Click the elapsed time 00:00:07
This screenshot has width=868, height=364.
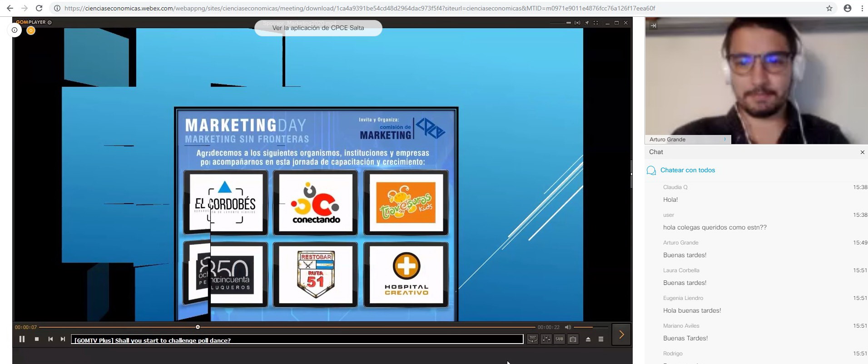point(26,327)
